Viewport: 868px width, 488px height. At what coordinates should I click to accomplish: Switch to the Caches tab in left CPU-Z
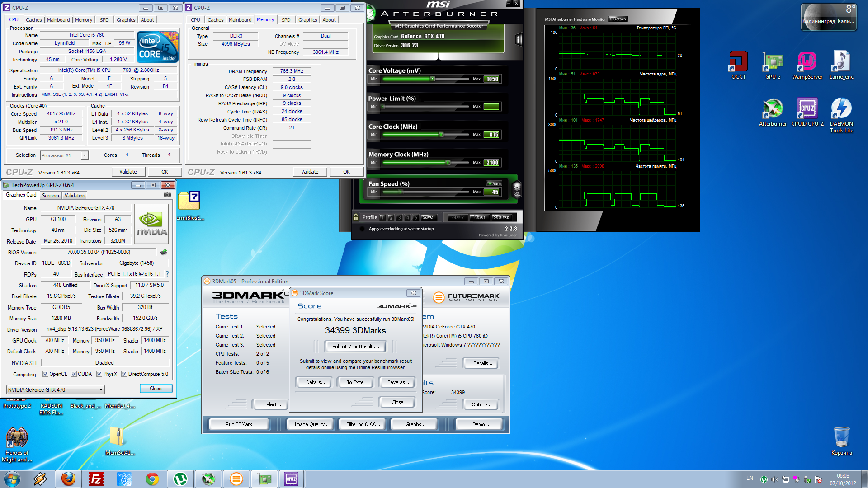tap(34, 20)
